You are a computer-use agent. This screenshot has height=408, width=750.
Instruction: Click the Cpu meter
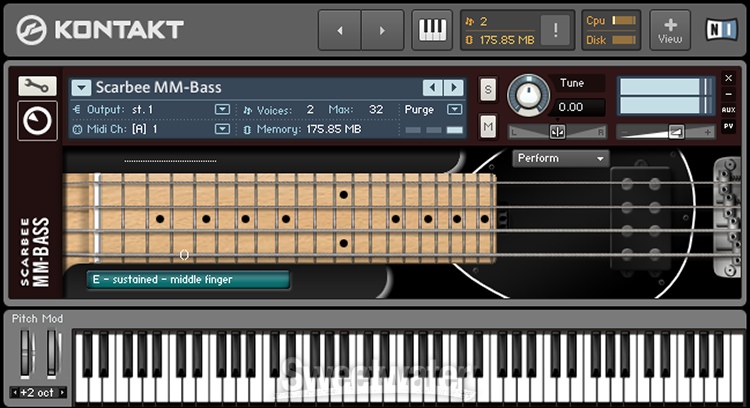624,20
